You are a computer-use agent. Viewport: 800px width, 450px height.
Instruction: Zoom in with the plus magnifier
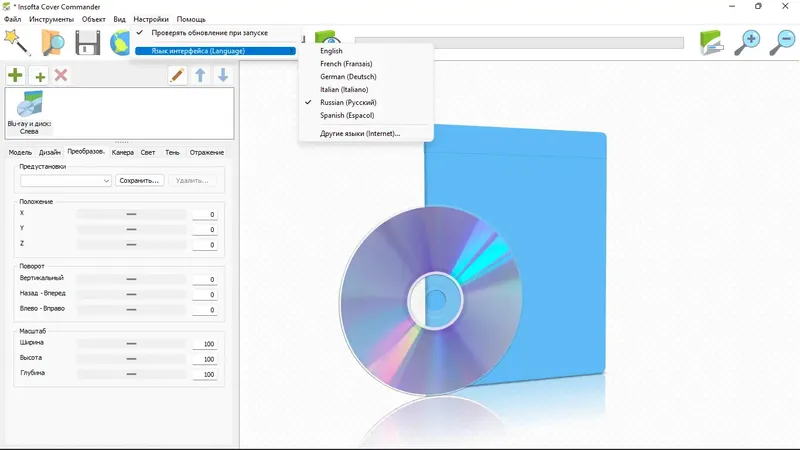click(x=747, y=42)
